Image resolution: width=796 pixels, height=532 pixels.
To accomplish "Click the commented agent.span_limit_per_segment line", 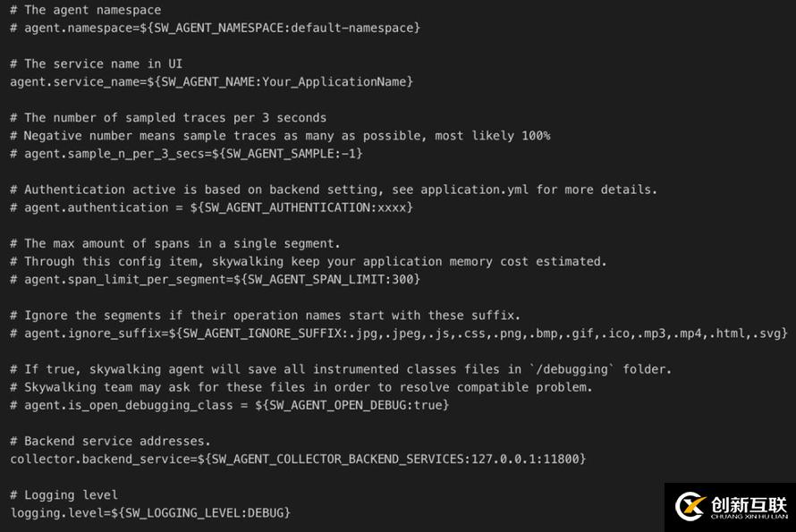I will click(215, 279).
